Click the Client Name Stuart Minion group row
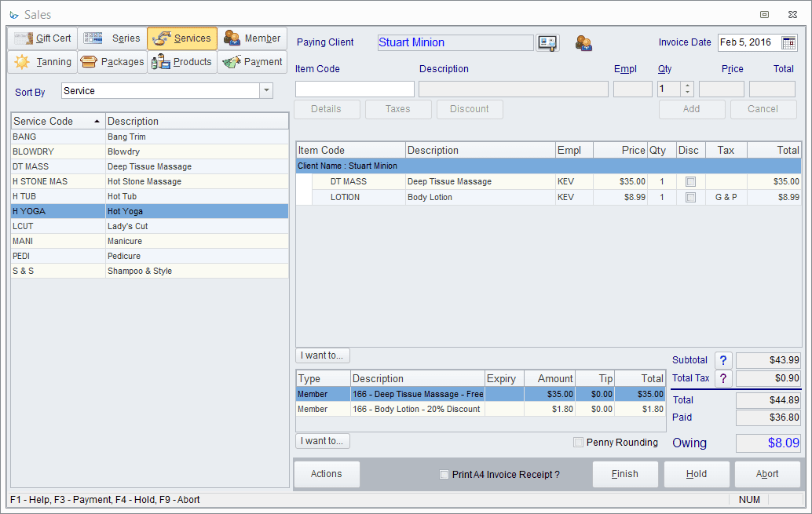The image size is (812, 514). pyautogui.click(x=549, y=166)
